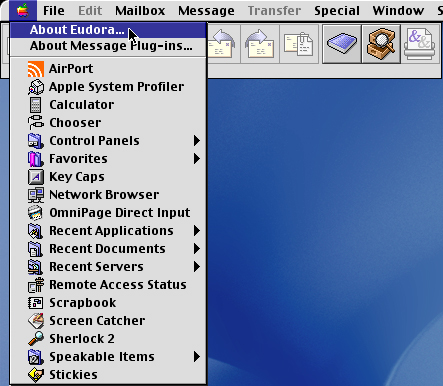Click the Key Caps icon
Viewport: 443px width, 386px height.
36,177
